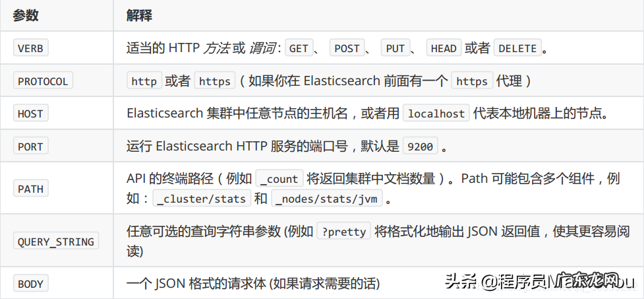Click the http code snippet
The width and height of the screenshot is (644, 299).
(x=144, y=81)
